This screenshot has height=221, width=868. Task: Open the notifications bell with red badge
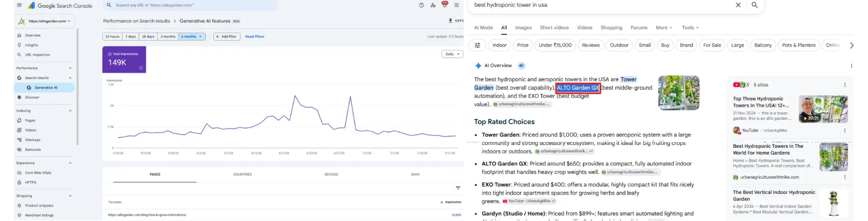[x=445, y=5]
